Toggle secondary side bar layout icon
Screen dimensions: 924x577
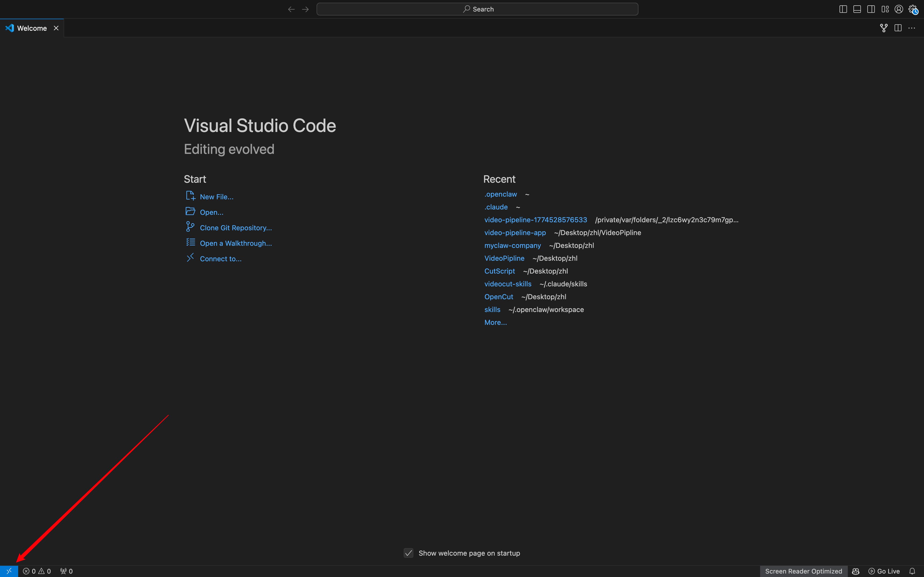tap(871, 9)
